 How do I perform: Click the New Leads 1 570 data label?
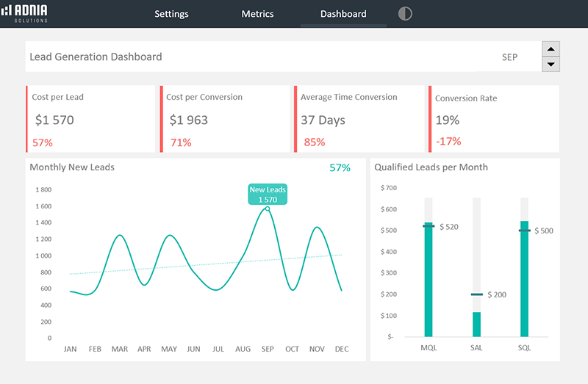click(268, 195)
